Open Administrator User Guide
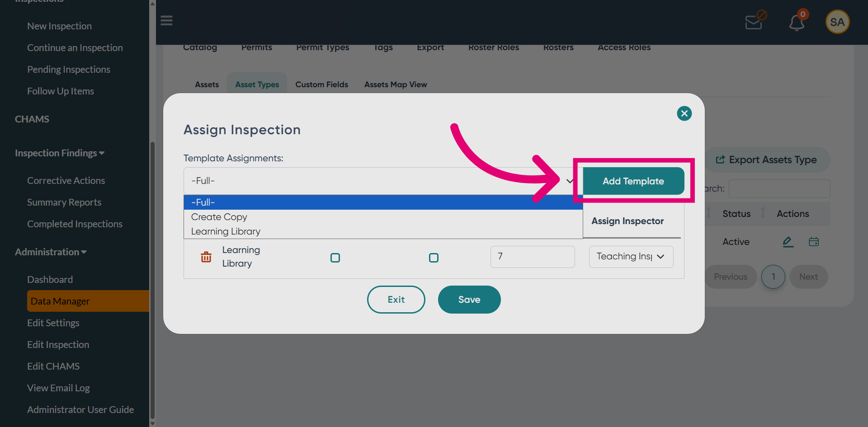 click(x=80, y=410)
